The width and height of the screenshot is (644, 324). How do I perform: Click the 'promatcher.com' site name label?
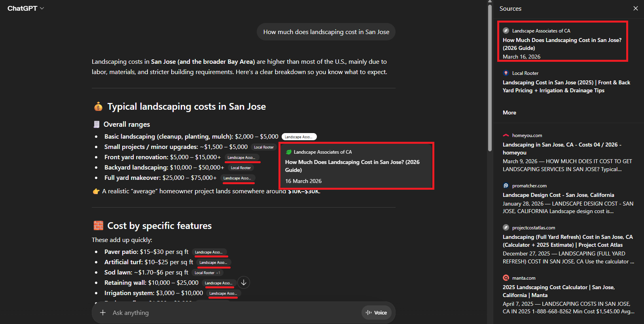coord(529,186)
